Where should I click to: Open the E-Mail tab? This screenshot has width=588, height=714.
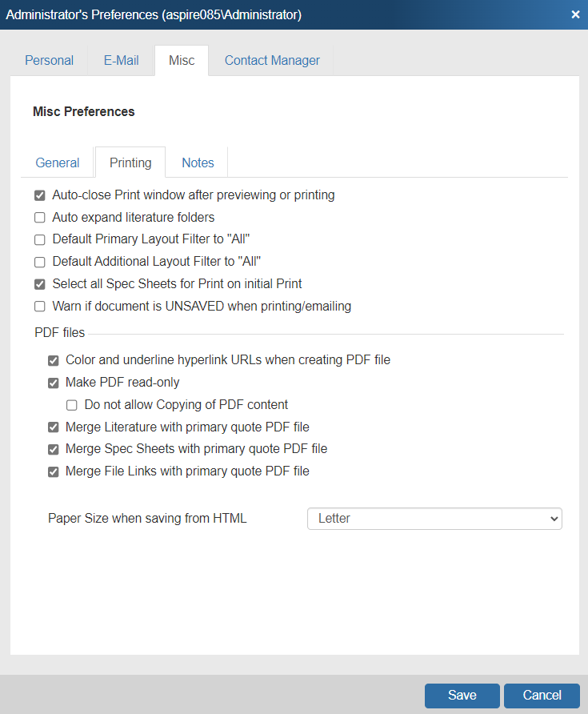121,60
